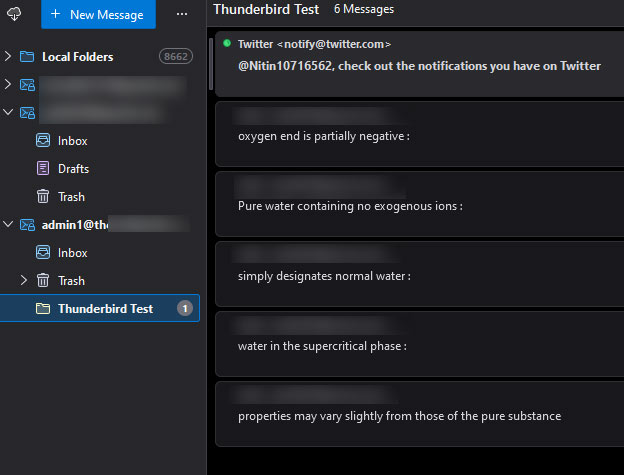The image size is (624, 475).
Task: Click the 8662 unread count badge
Action: coord(176,56)
